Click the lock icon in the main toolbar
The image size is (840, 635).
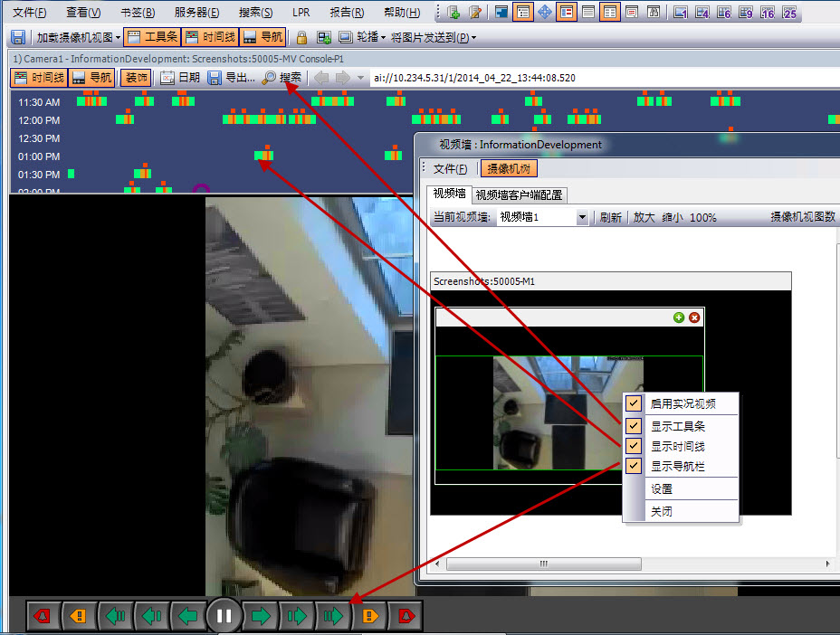pyautogui.click(x=301, y=37)
